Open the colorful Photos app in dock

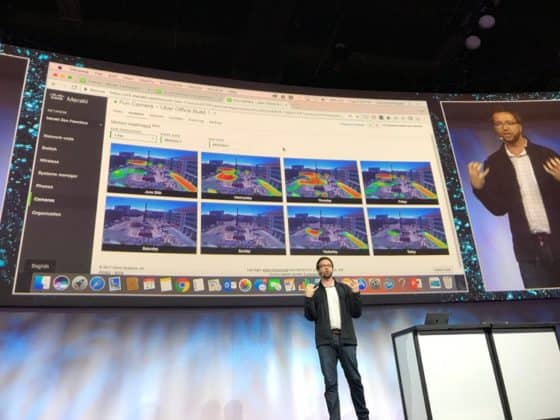[245, 285]
